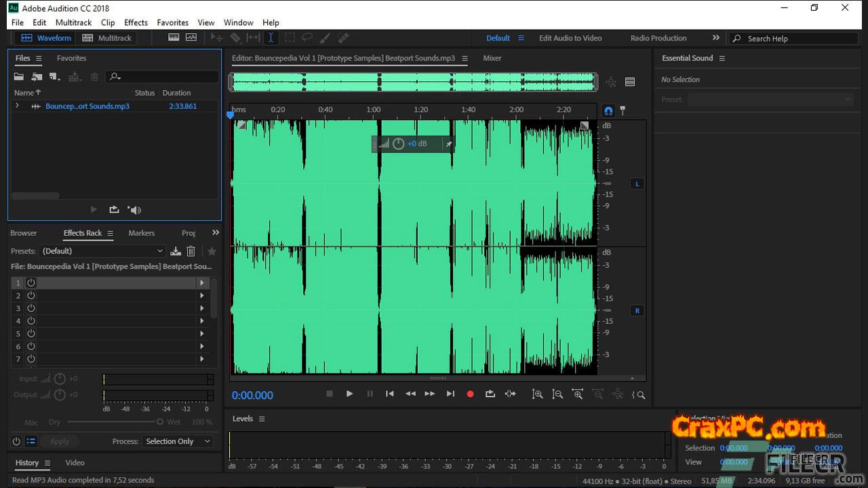868x488 pixels.
Task: Save effects rack preset icon
Action: (x=176, y=251)
